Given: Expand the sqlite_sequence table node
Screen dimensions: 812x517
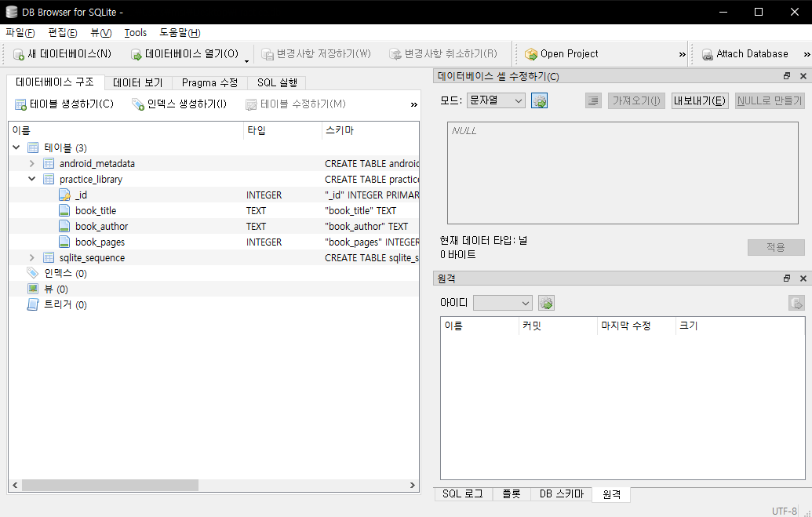Looking at the screenshot, I should [x=31, y=257].
